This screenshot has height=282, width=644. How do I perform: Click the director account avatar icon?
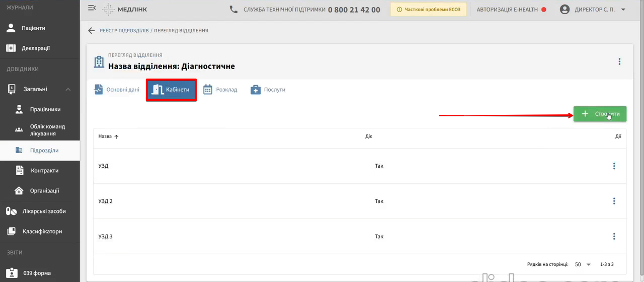click(565, 10)
